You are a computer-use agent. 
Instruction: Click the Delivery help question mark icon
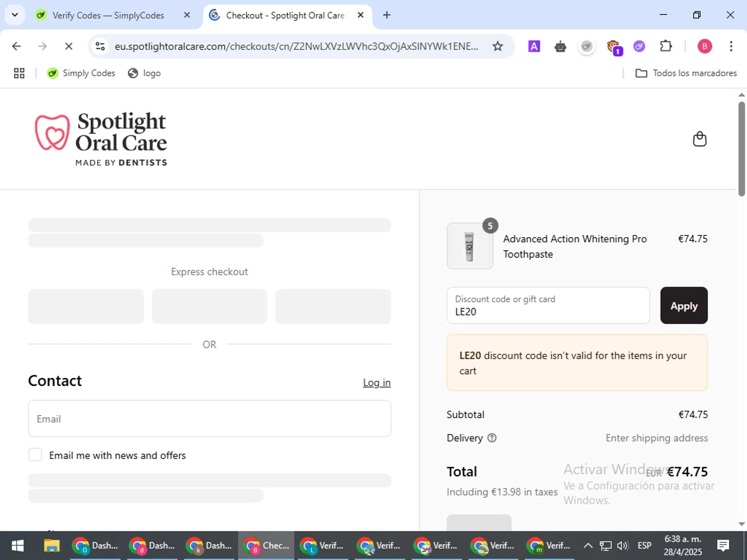(x=492, y=438)
